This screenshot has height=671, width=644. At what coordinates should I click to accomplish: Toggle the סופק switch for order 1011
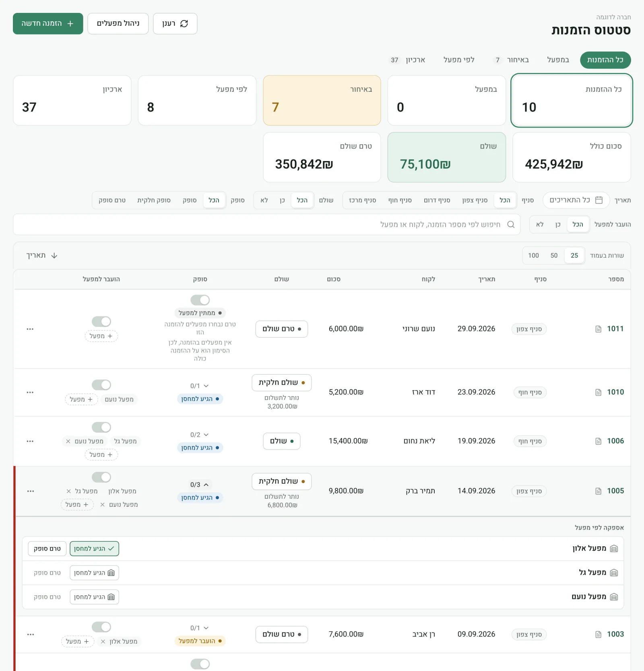tap(200, 300)
